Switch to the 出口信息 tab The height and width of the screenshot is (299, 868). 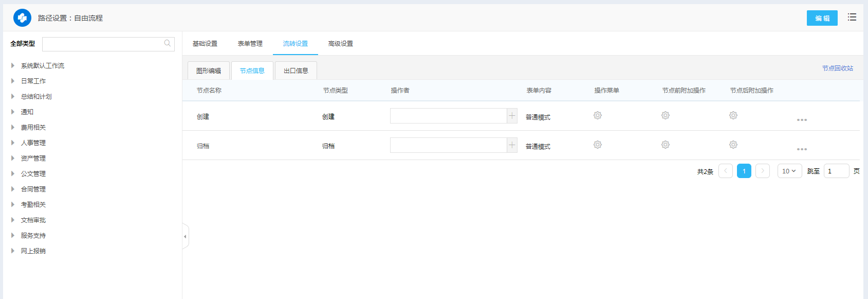coord(296,71)
